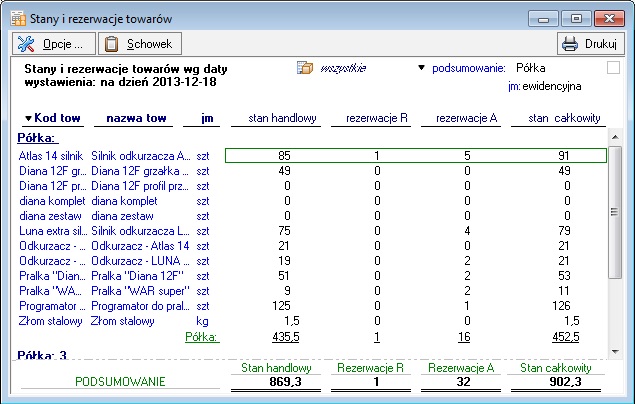Click summary Stan całkowity total 902,3
The width and height of the screenshot is (635, 404).
pyautogui.click(x=565, y=382)
